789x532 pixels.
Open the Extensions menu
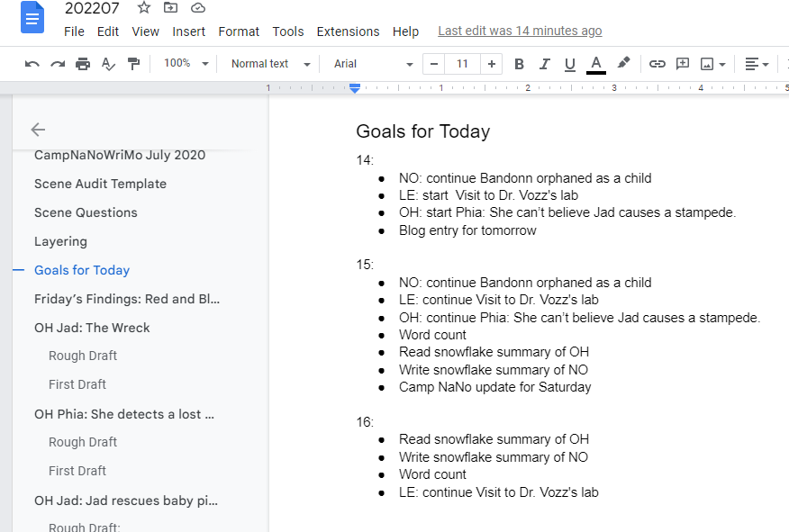click(348, 32)
